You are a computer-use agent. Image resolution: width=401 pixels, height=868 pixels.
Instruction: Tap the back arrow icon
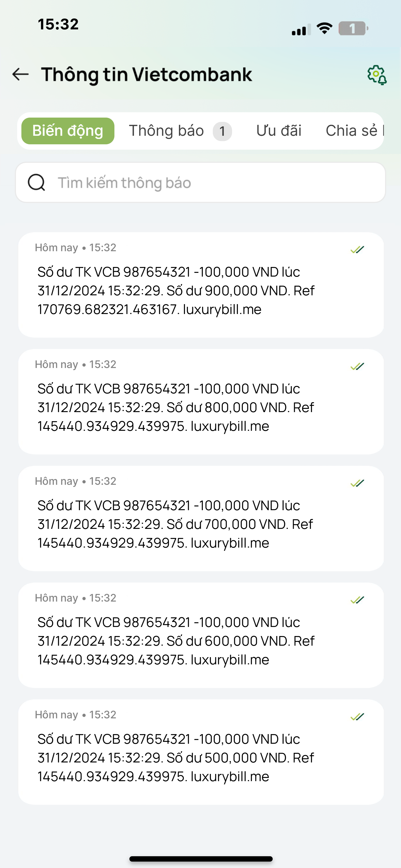(21, 74)
